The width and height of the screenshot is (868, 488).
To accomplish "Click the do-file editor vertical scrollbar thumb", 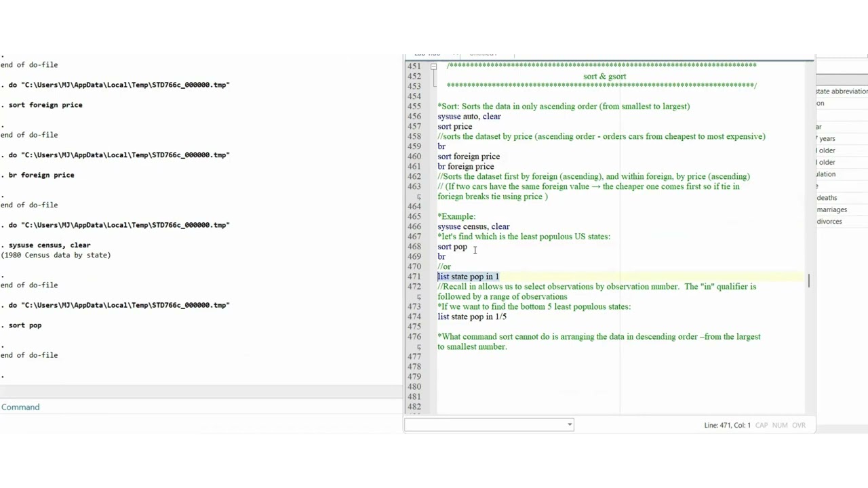I will 809,281.
